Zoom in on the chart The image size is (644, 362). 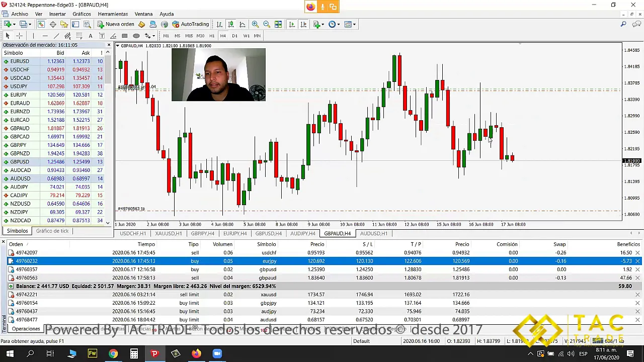coord(255,24)
